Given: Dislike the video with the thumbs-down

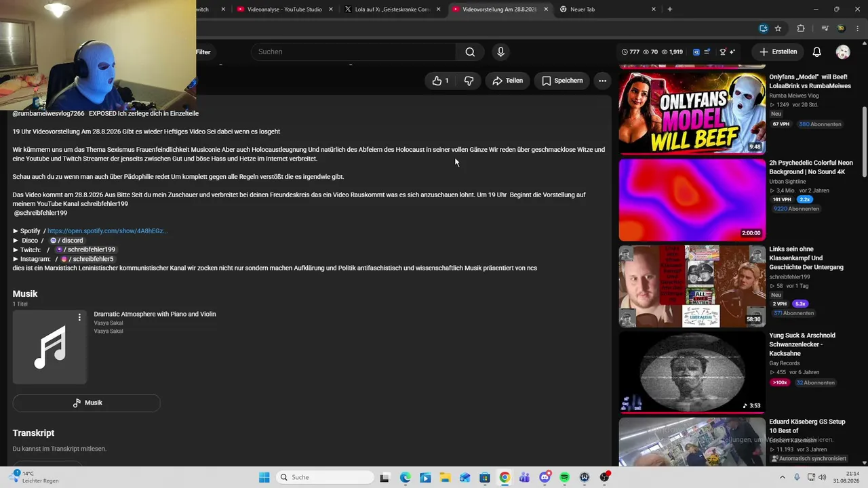Looking at the screenshot, I should pyautogui.click(x=469, y=81).
